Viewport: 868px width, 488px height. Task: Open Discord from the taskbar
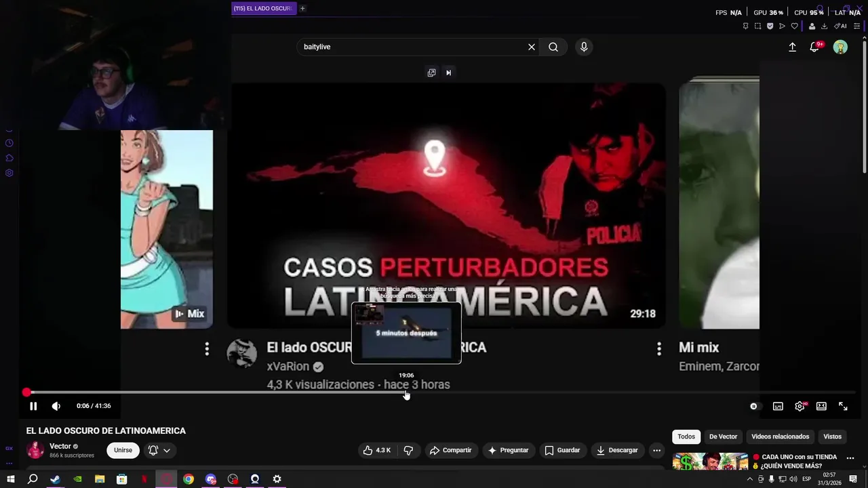click(211, 479)
